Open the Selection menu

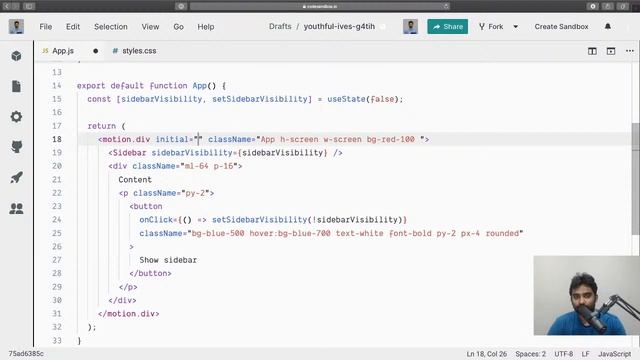111,27
